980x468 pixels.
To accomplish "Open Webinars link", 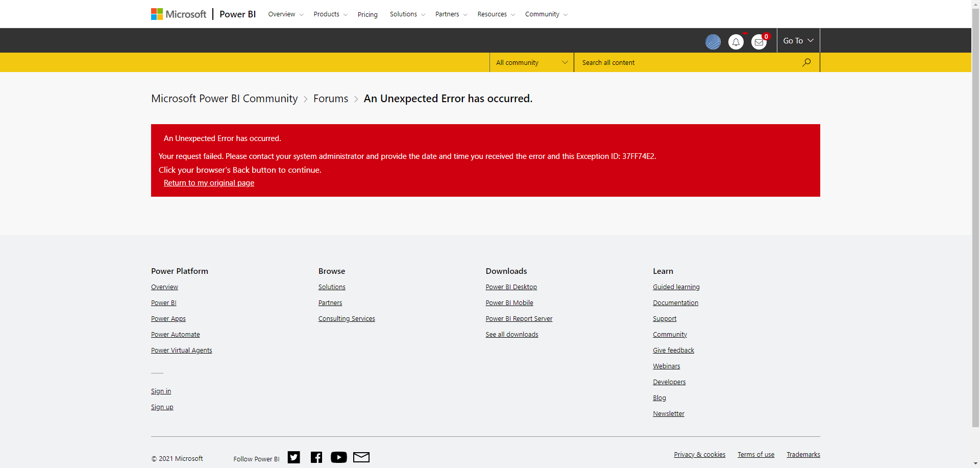I will click(x=667, y=366).
